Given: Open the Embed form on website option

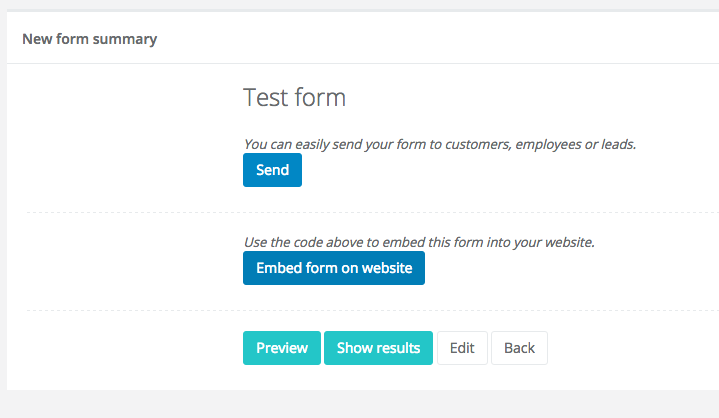Looking at the screenshot, I should click(333, 268).
